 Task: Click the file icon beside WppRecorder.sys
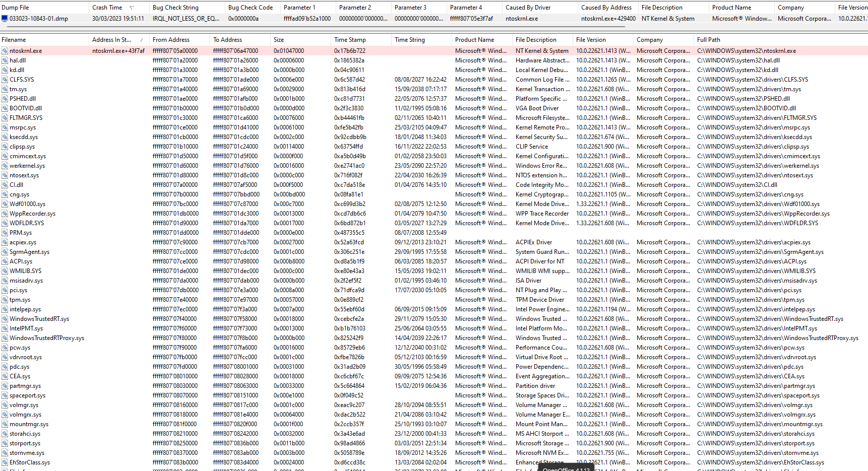[x=5, y=214]
